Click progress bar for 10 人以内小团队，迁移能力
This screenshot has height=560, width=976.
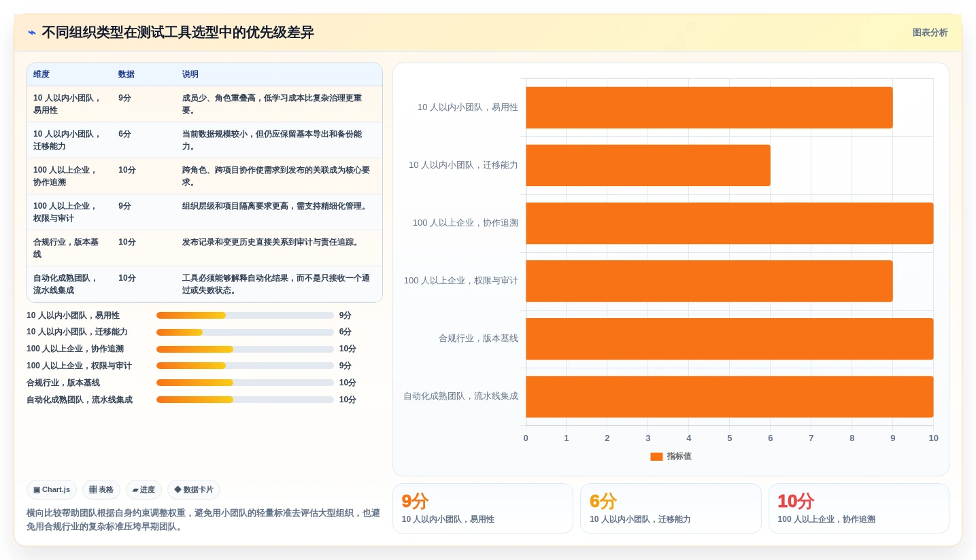pyautogui.click(x=245, y=332)
